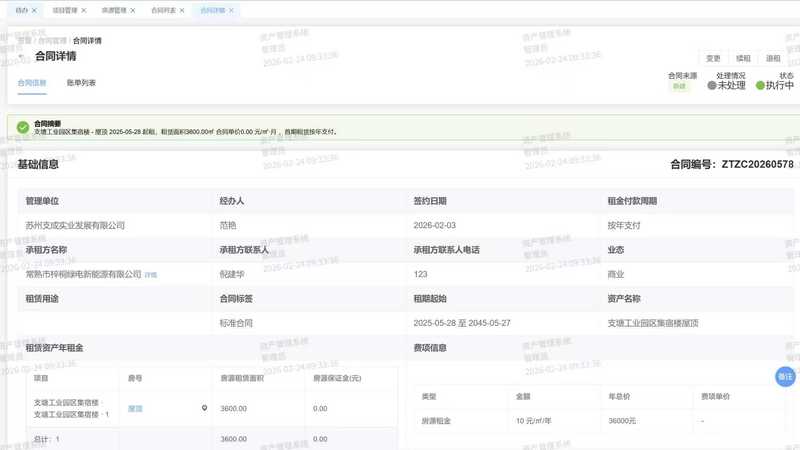Click the 退租 button

(x=773, y=58)
